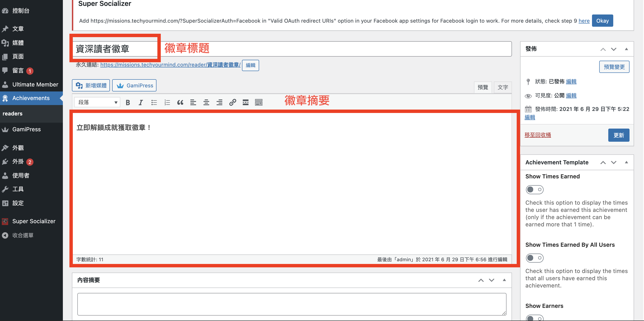
Task: Move 內容摘要 panel down
Action: [x=492, y=280]
